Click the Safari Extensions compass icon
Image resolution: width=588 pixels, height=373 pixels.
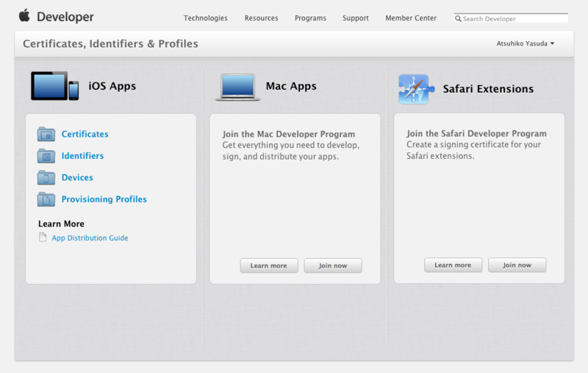416,89
